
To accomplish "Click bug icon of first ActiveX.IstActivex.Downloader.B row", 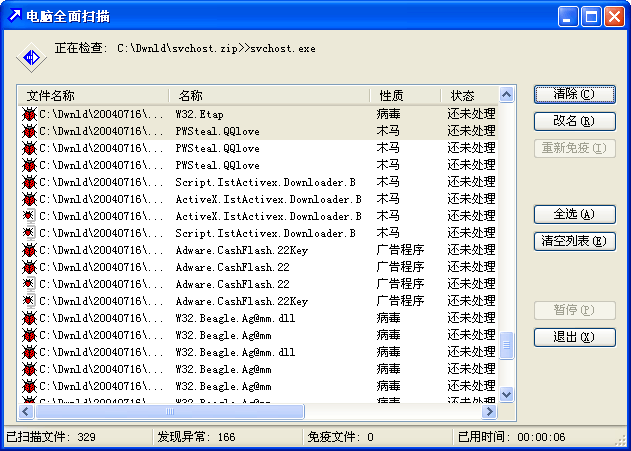I will point(29,199).
